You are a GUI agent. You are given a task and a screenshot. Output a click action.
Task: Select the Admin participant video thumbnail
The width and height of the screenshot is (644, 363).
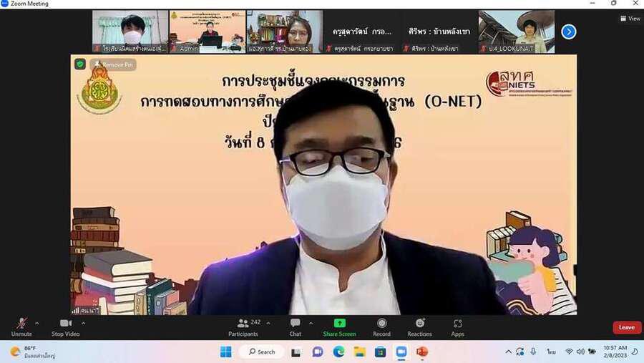pyautogui.click(x=207, y=32)
